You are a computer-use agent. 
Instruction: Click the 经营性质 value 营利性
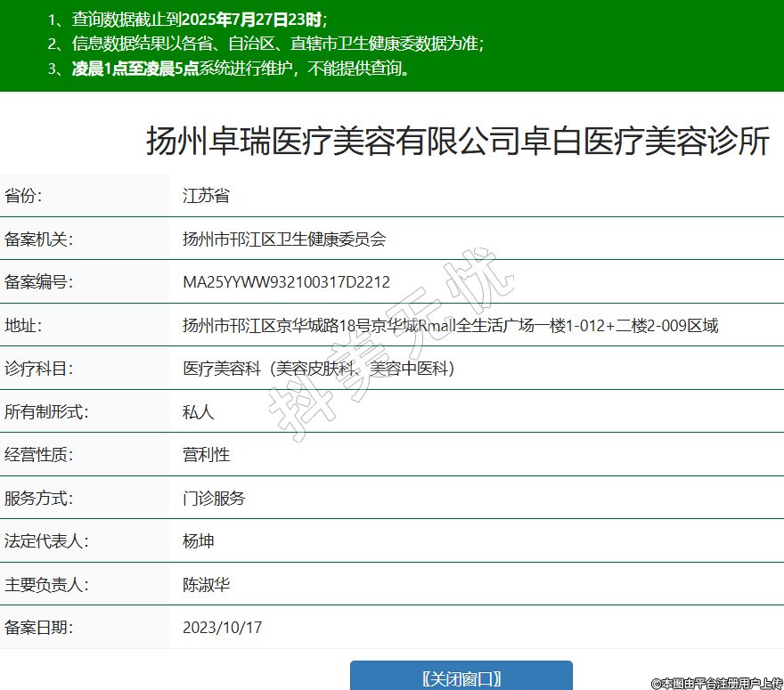point(206,455)
